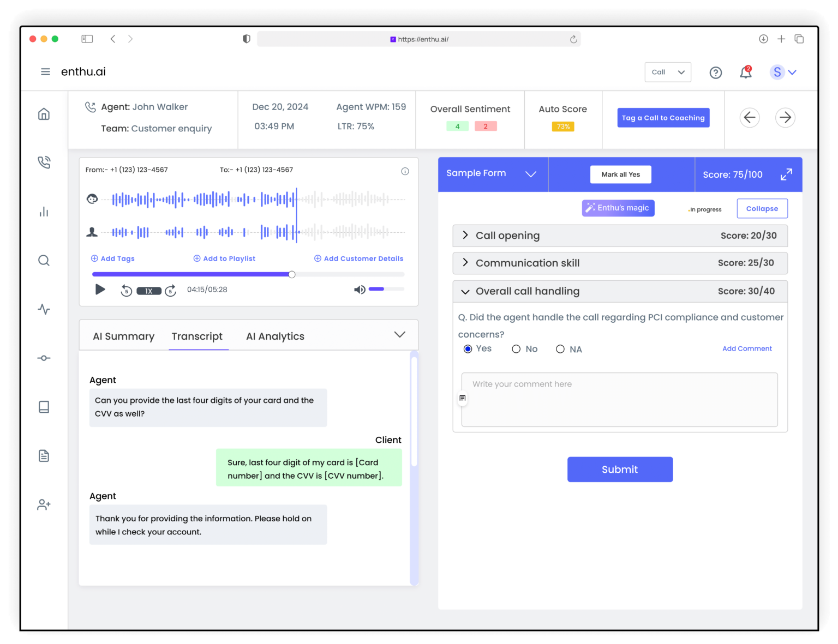Select the Yes radio for PCI compliance question

(x=468, y=348)
